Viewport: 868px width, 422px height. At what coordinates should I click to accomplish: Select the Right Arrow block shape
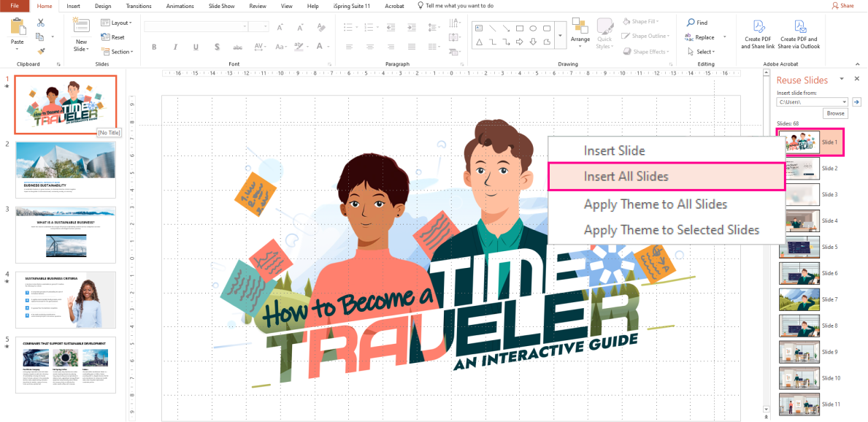[520, 42]
